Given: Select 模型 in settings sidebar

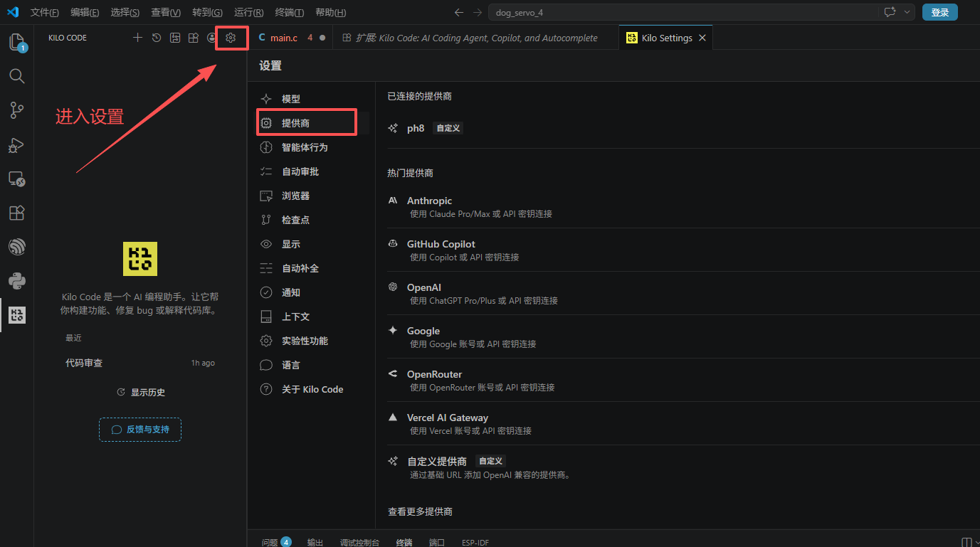Looking at the screenshot, I should point(313,99).
